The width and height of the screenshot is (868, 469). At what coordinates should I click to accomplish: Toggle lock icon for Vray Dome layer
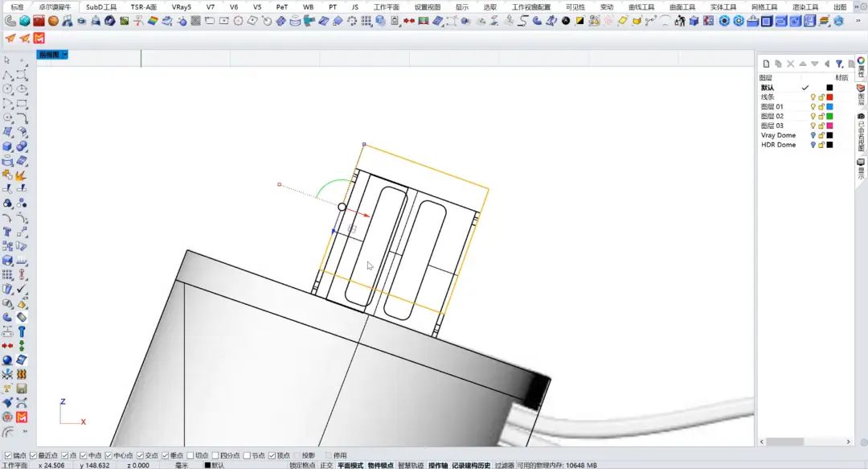click(821, 136)
